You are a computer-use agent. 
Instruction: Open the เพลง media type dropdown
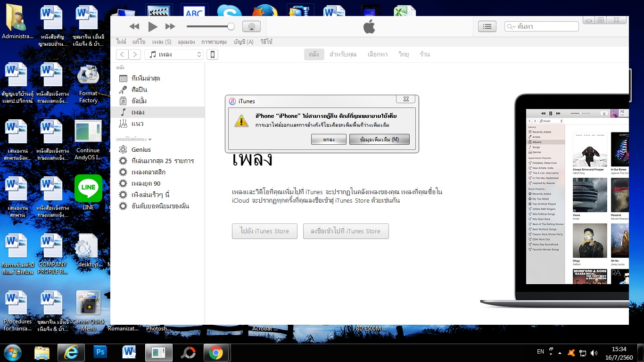174,55
